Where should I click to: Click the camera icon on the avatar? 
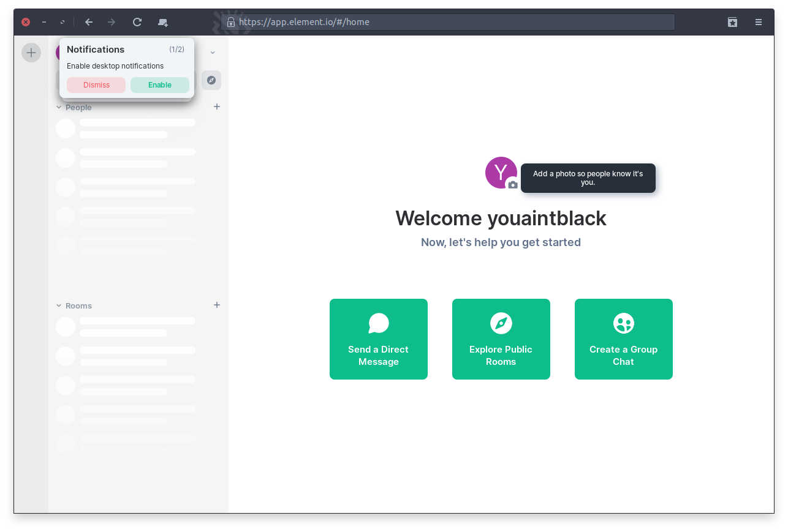[513, 185]
